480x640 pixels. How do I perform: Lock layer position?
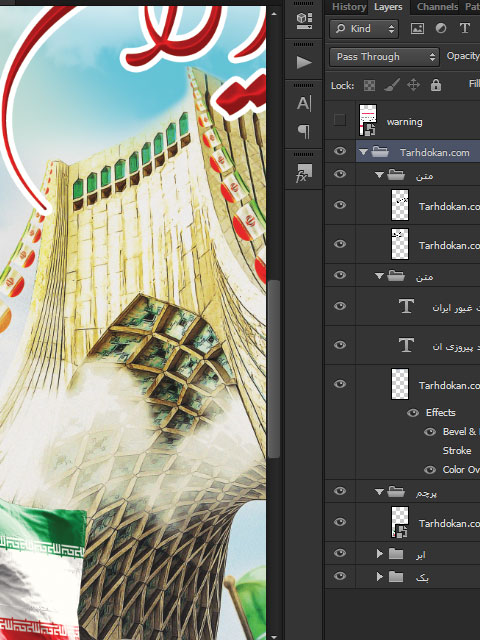pyautogui.click(x=413, y=85)
